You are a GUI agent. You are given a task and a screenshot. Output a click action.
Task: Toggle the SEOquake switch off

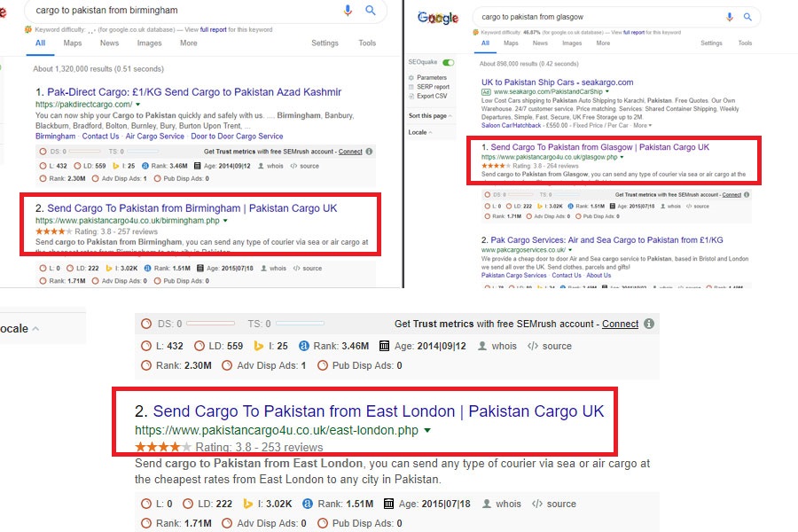click(449, 62)
